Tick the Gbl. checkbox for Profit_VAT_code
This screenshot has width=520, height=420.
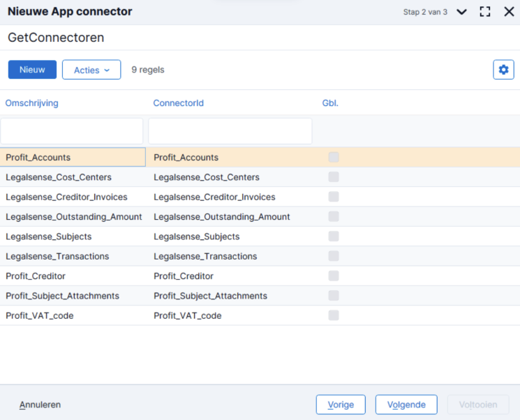tap(334, 315)
